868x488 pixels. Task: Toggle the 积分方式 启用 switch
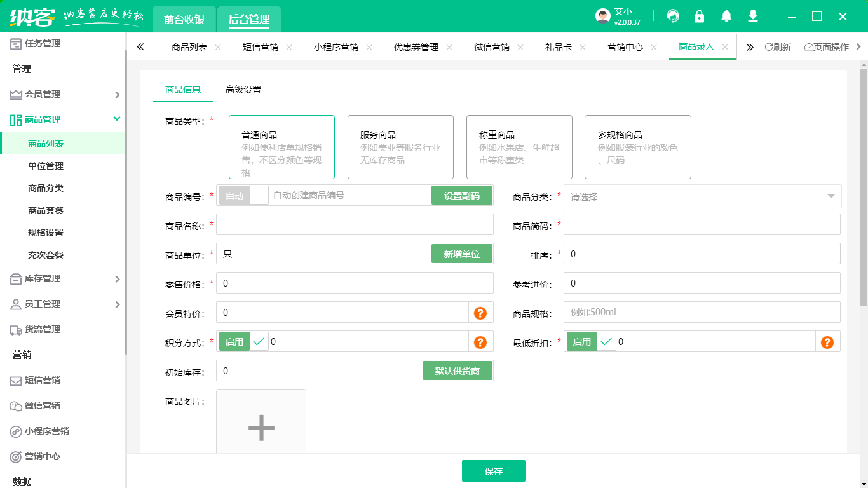244,342
